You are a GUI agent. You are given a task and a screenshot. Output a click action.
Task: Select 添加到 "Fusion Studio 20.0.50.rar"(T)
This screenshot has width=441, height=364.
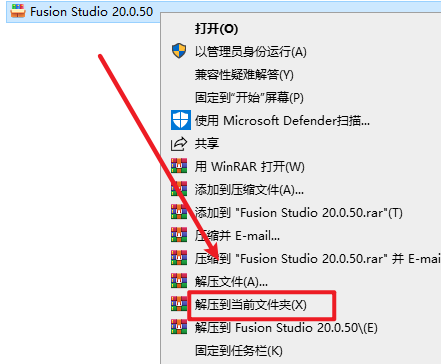[x=299, y=213]
